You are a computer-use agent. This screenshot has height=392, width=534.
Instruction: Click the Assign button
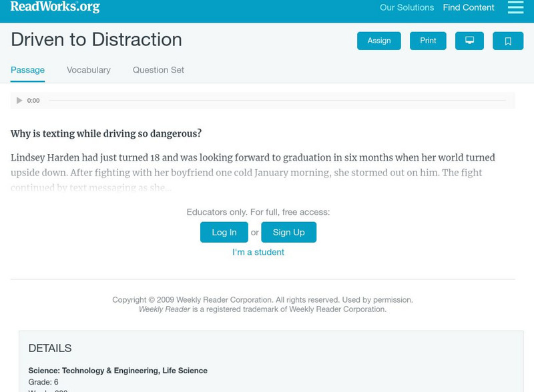(377, 40)
